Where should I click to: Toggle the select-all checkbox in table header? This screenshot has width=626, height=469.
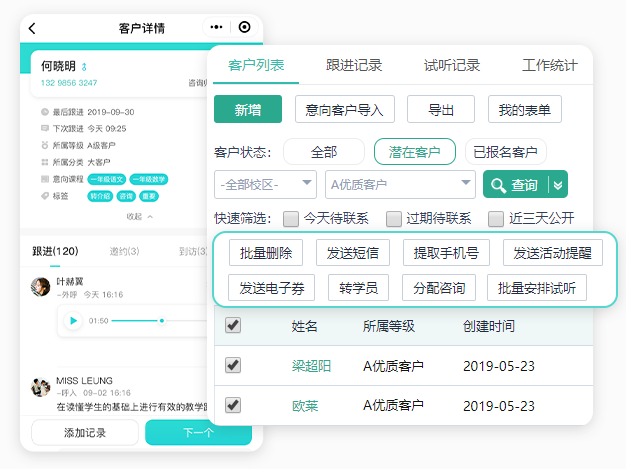click(233, 325)
